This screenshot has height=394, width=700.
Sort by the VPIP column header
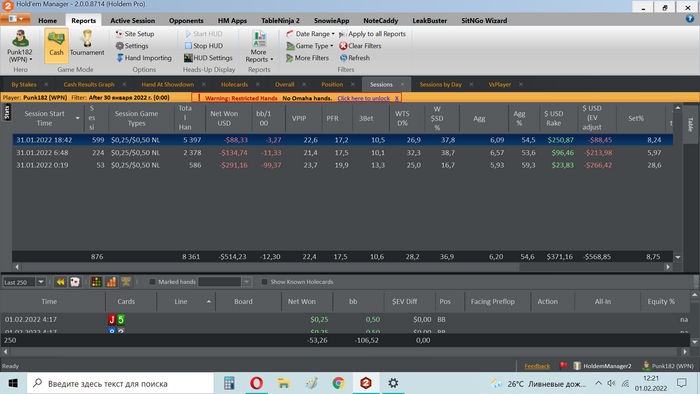click(299, 118)
